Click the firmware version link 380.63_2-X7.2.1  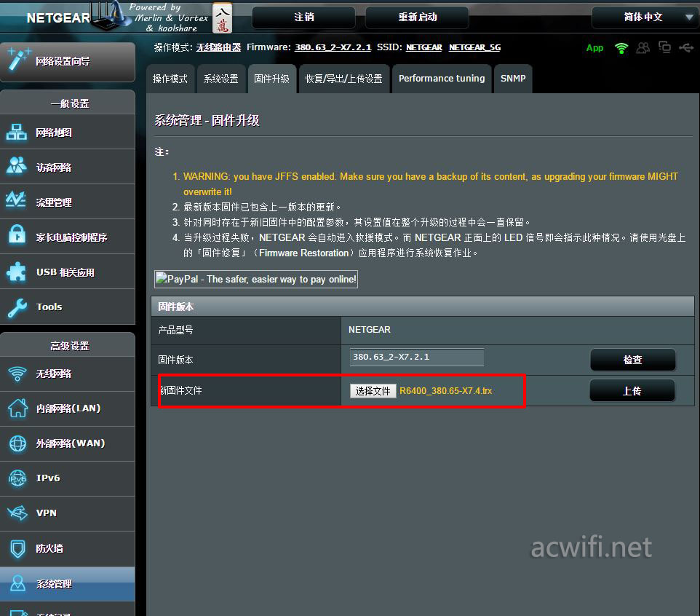tap(333, 47)
